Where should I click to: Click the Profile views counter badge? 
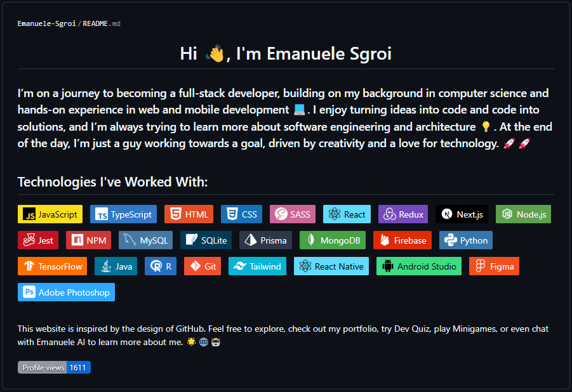tap(54, 367)
